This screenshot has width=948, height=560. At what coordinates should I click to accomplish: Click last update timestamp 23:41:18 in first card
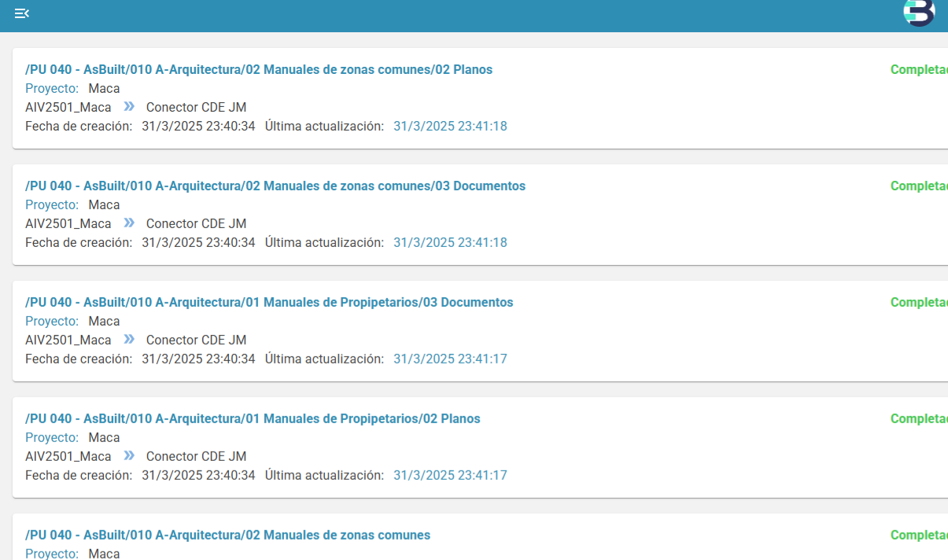[450, 126]
